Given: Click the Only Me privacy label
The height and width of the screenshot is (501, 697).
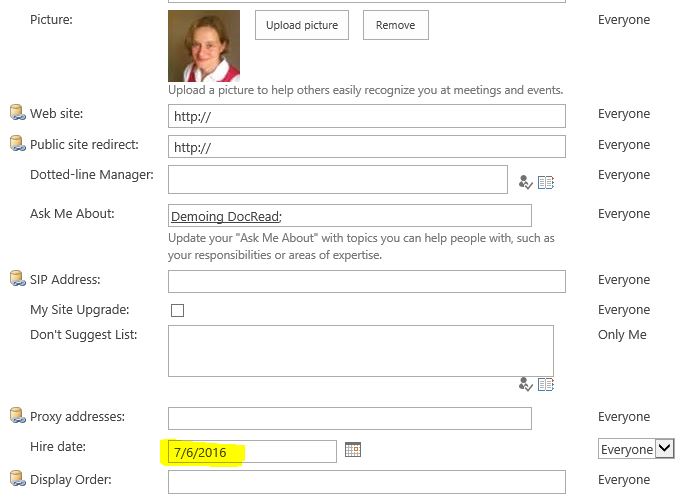Looking at the screenshot, I should [622, 335].
